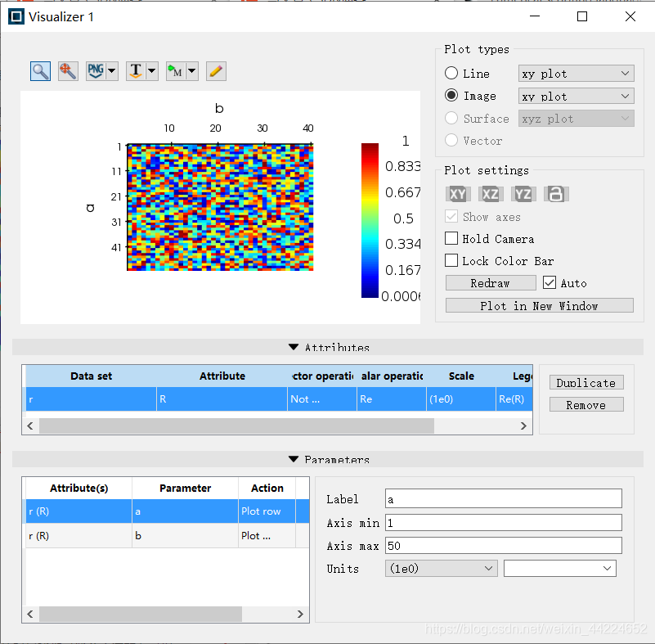Viewport: 655px width, 644px height.
Task: Select parameter row a
Action: coord(167,511)
